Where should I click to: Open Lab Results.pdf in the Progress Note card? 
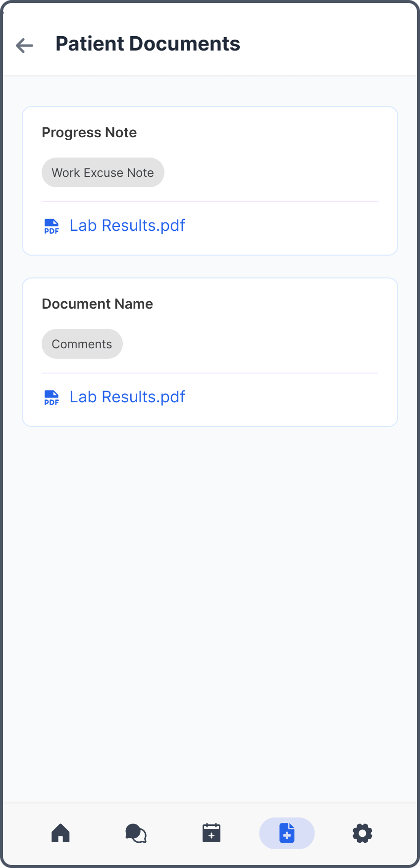(127, 225)
